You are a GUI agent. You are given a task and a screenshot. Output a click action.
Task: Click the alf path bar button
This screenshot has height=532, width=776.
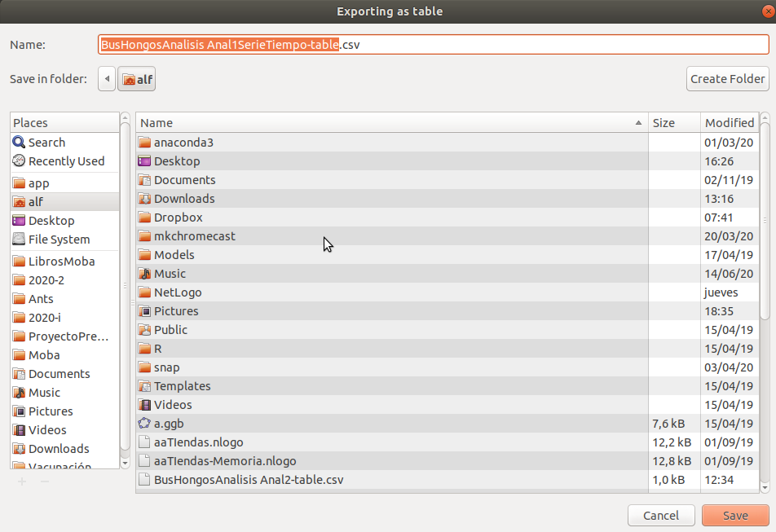[137, 79]
